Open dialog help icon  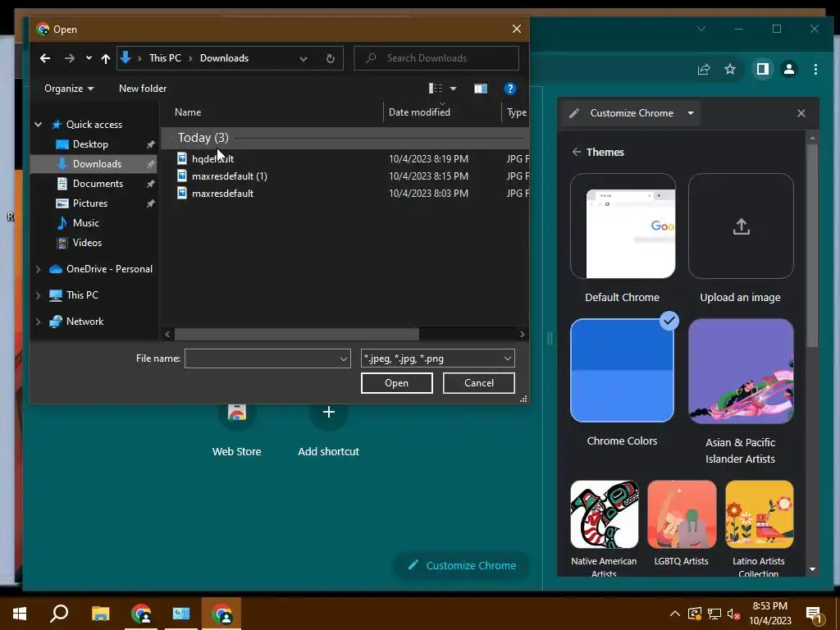tap(510, 89)
